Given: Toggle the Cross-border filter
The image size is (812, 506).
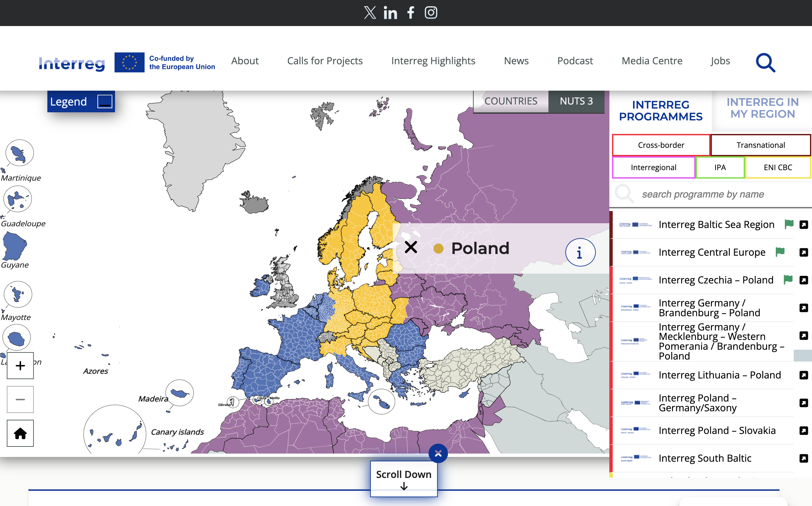Looking at the screenshot, I should tap(661, 145).
